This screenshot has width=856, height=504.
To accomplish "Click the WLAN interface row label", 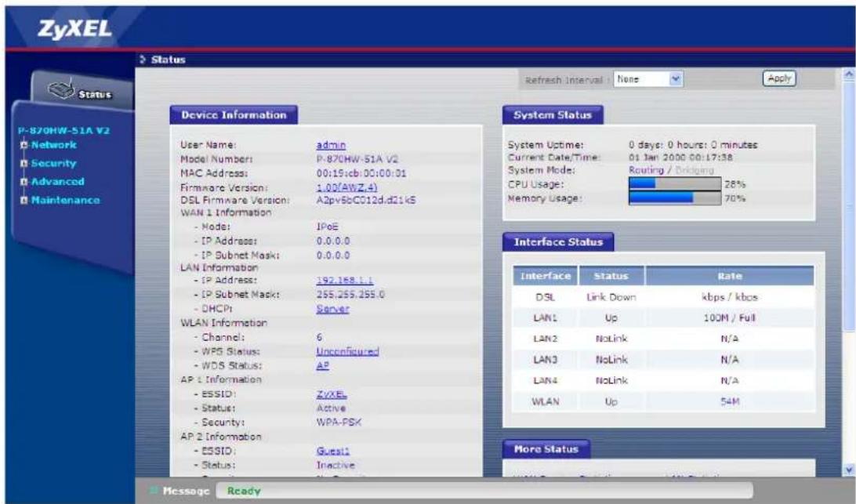I will [x=546, y=402].
